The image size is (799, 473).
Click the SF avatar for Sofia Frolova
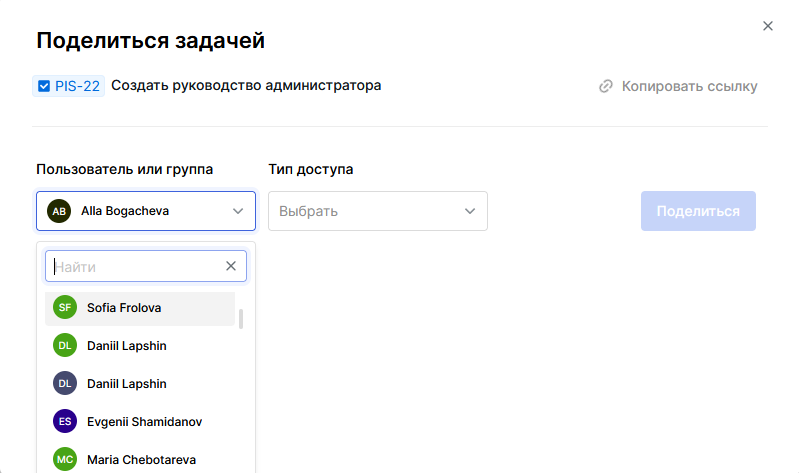pos(65,308)
